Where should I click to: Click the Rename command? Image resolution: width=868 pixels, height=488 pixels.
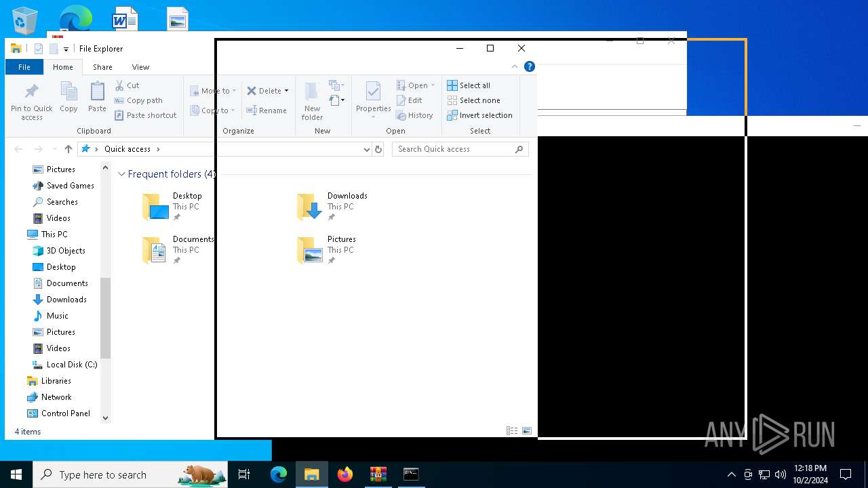(x=267, y=110)
